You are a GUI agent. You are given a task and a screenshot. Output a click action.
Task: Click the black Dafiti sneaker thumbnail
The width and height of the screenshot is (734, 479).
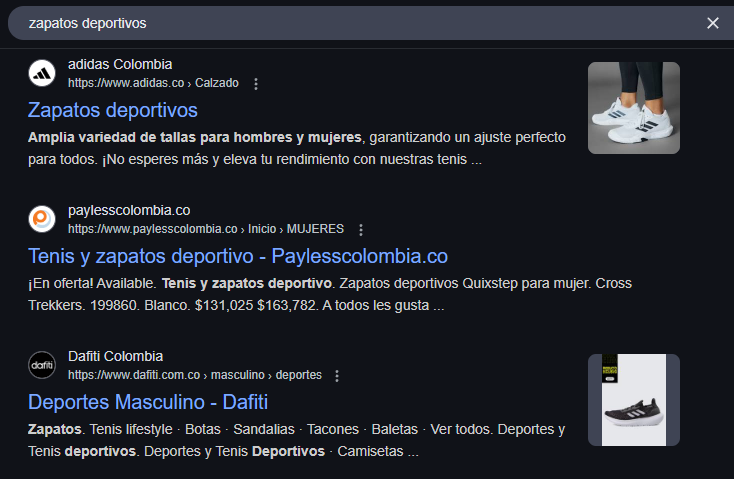pos(633,400)
